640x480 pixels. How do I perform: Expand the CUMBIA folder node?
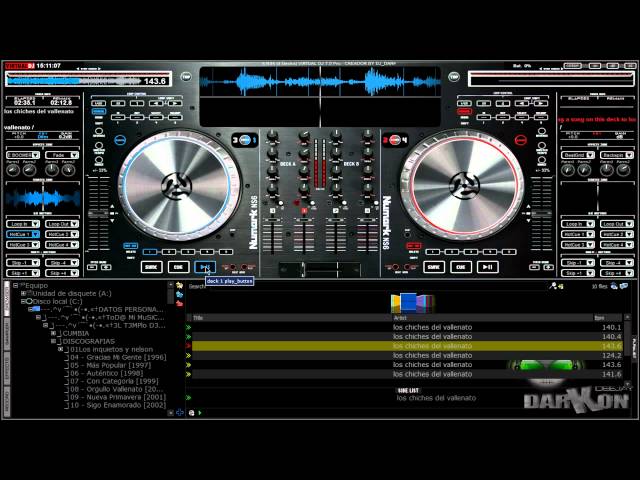pyautogui.click(x=53, y=333)
